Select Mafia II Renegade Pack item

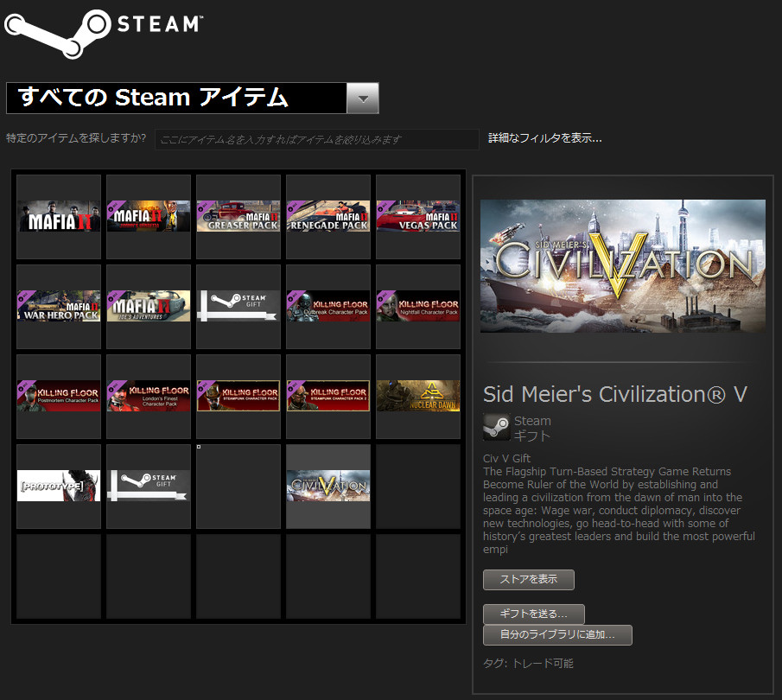coord(328,217)
